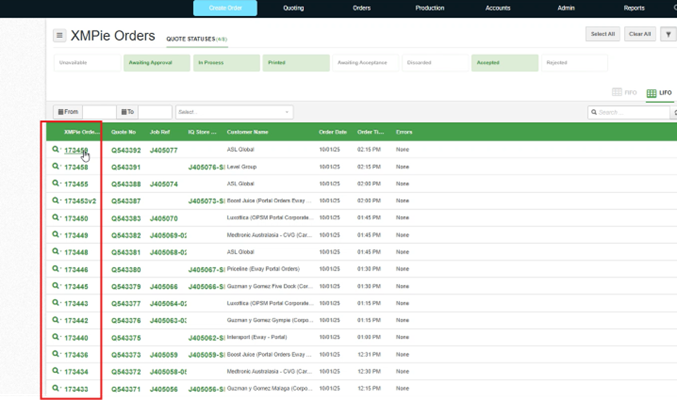Viewport: 677px width, 400px height.
Task: Click the Create Order button
Action: click(225, 8)
